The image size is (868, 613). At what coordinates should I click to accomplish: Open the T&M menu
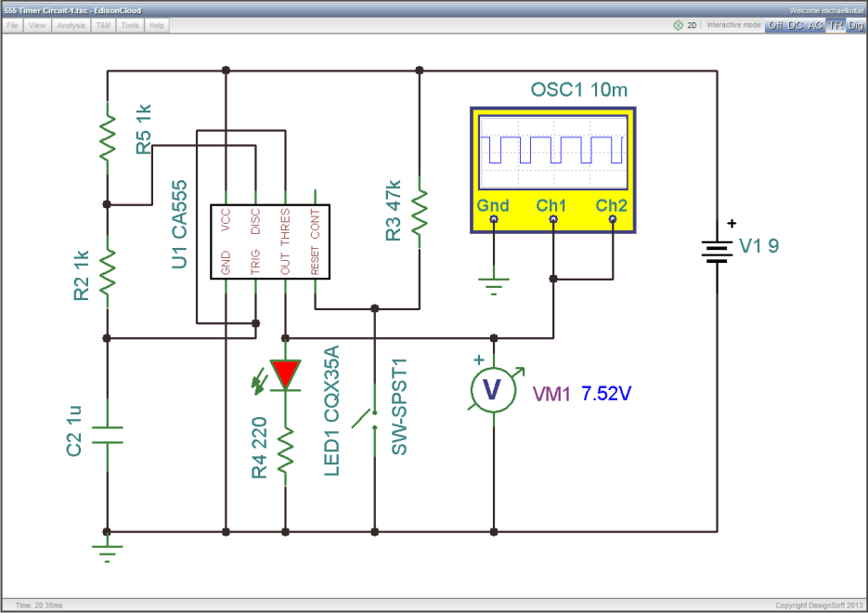(x=103, y=25)
